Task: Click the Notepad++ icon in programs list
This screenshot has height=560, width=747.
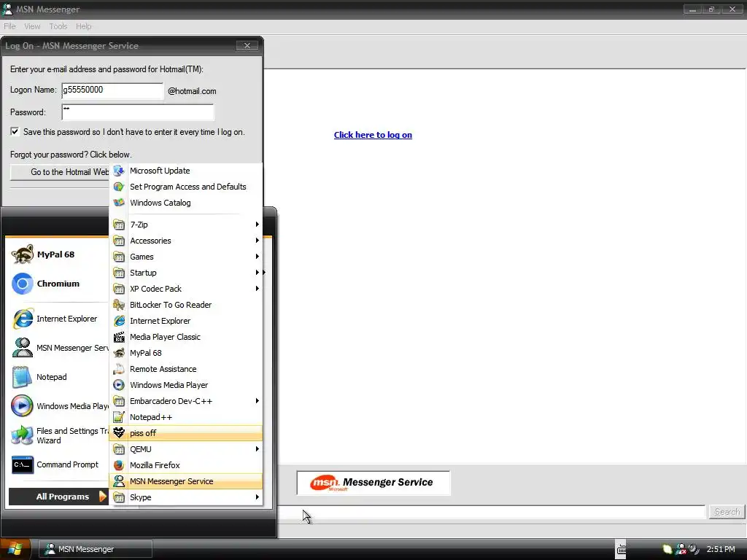Action: pyautogui.click(x=119, y=417)
